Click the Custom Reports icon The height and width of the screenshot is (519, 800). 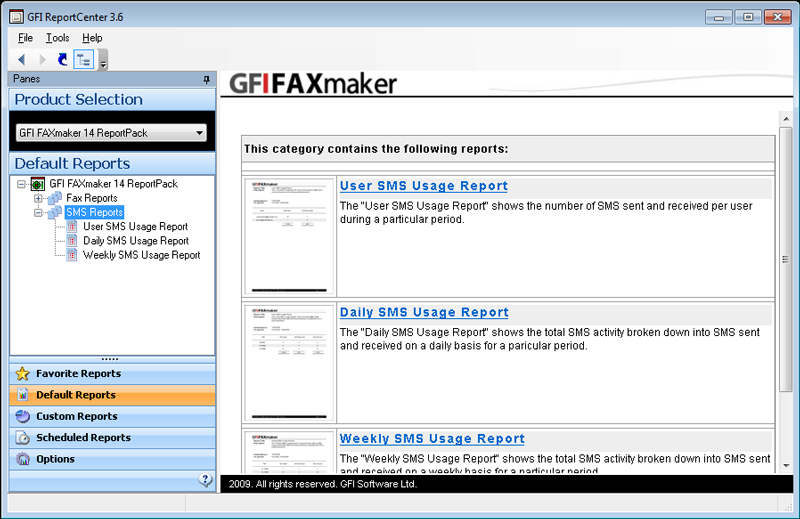click(22, 416)
